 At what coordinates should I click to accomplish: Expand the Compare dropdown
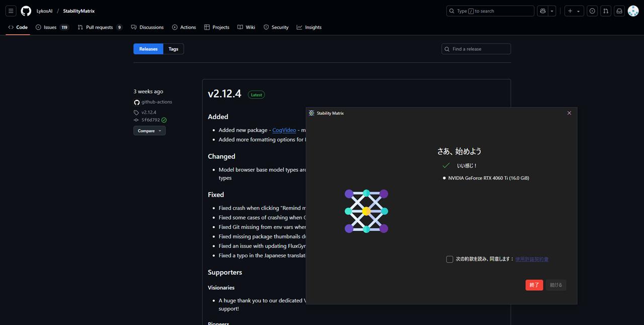click(149, 131)
